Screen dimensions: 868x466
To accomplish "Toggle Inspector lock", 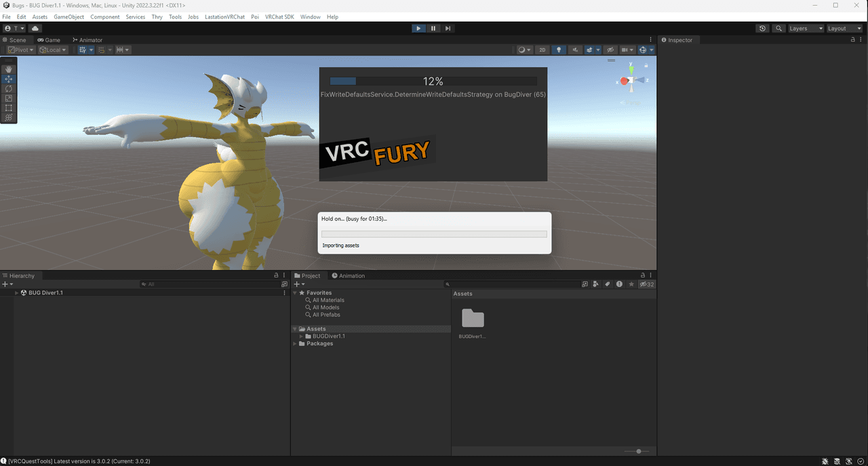I will tap(852, 40).
